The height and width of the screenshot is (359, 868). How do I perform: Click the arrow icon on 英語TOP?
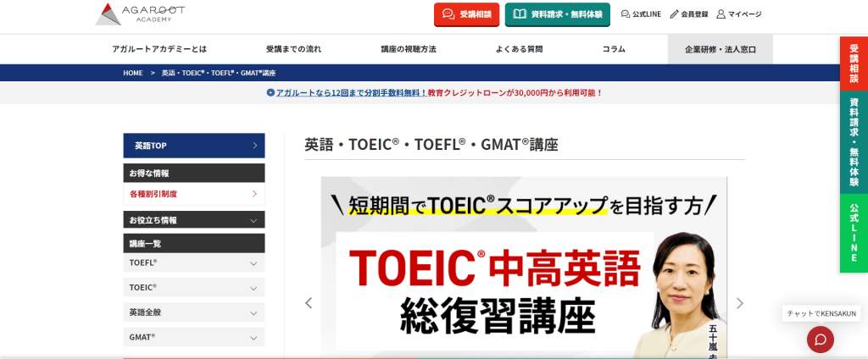pos(254,146)
